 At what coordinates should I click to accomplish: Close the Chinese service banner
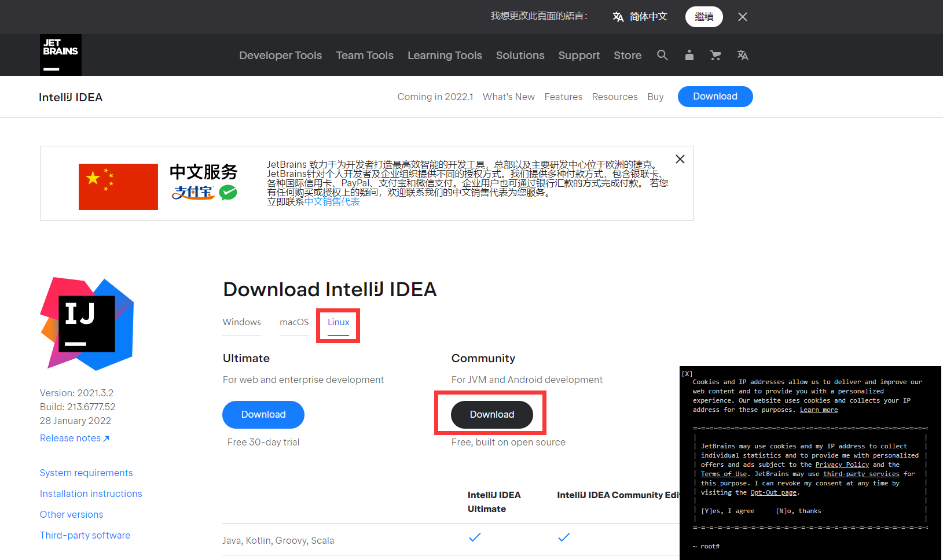[680, 159]
